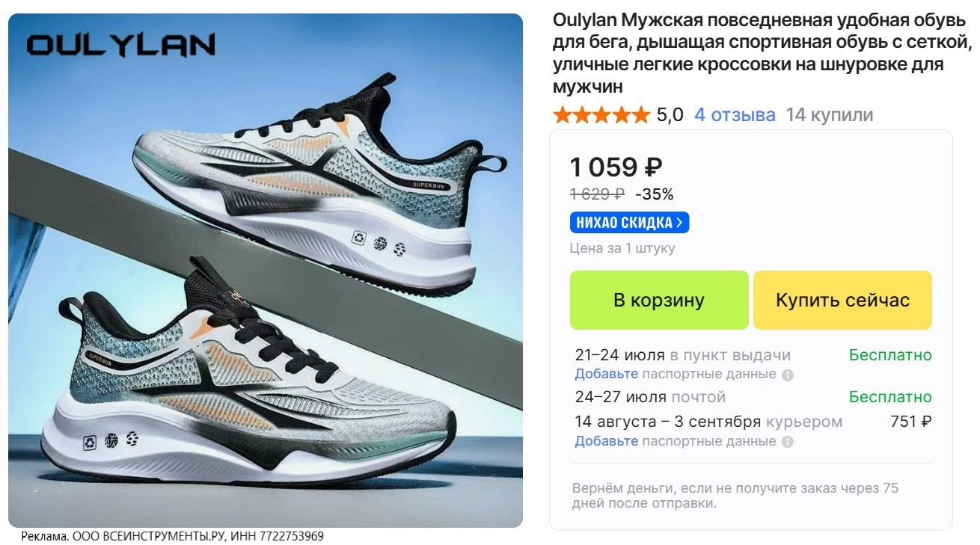Open the sneakers product photo

pyautogui.click(x=266, y=271)
